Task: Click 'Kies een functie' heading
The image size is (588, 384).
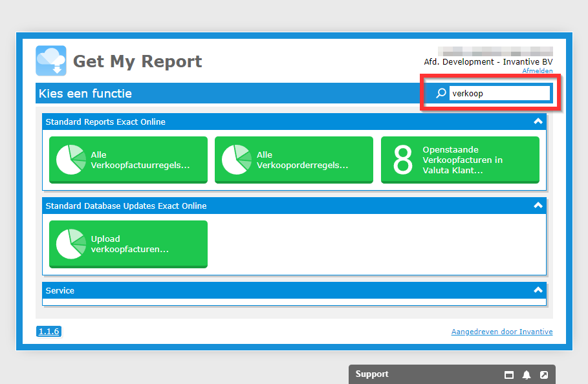Action: (x=85, y=93)
